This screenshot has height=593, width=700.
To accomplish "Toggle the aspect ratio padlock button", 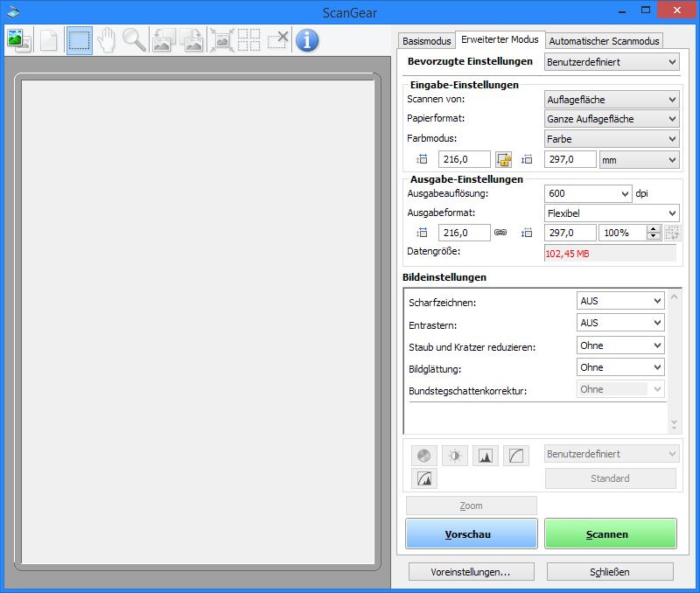I will click(x=503, y=159).
